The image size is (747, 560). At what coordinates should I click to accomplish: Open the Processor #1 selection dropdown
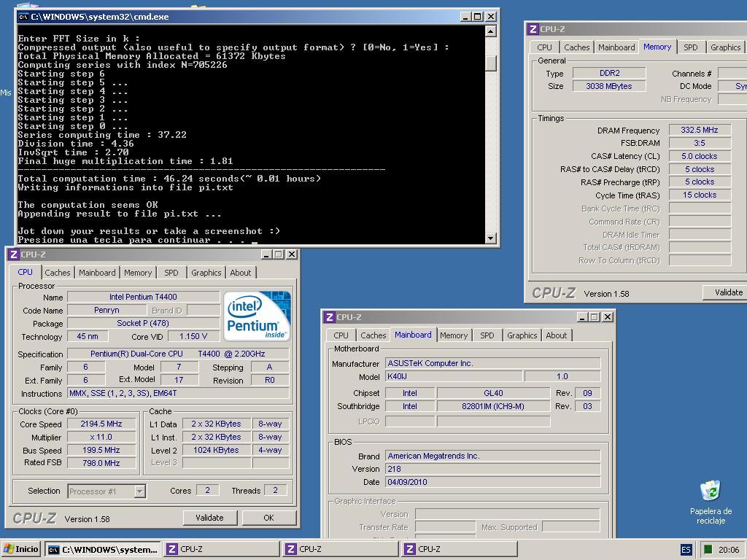pyautogui.click(x=139, y=491)
